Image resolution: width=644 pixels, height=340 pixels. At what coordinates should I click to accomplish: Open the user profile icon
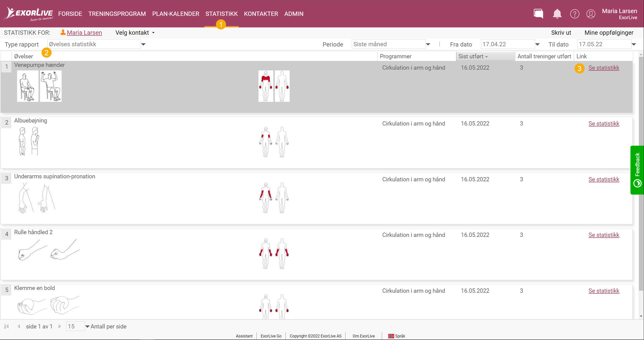tap(591, 14)
